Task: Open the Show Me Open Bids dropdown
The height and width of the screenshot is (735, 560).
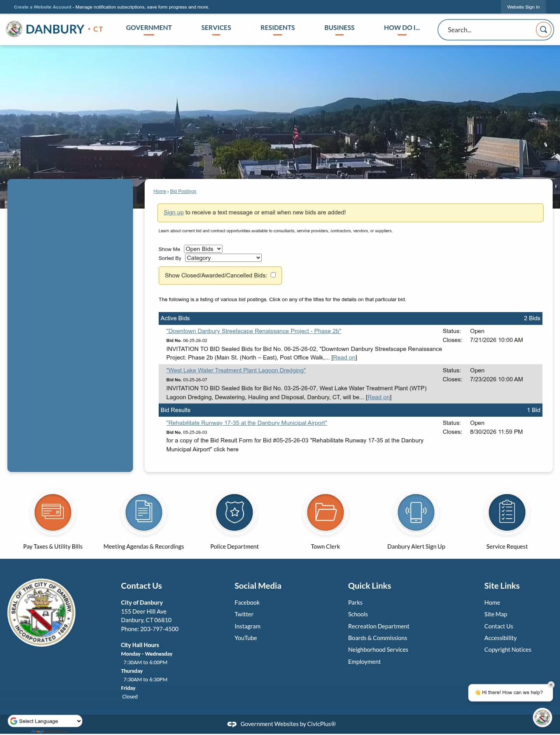Action: (x=203, y=249)
